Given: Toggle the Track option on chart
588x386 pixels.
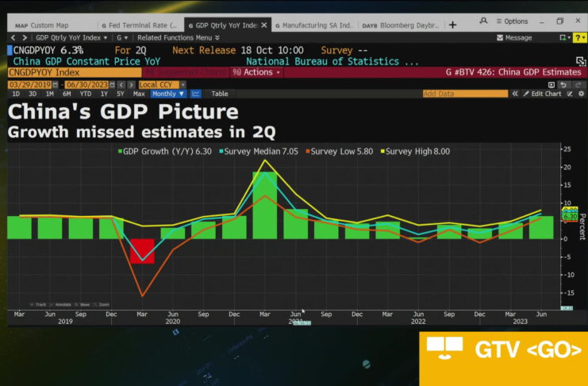Looking at the screenshot, I should 39,304.
